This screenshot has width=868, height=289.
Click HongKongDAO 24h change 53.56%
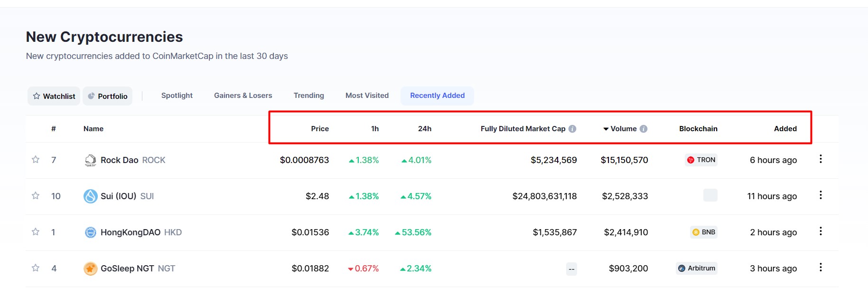(x=413, y=232)
